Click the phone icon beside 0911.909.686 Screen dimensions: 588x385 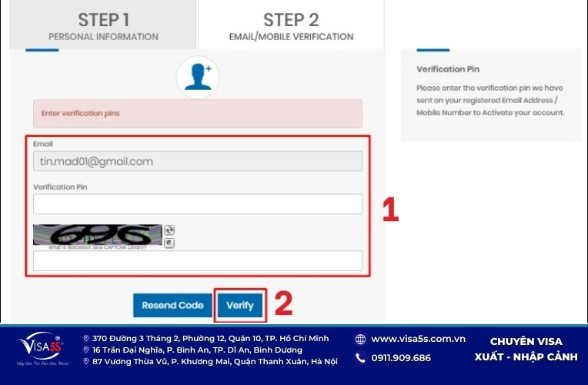click(x=360, y=358)
